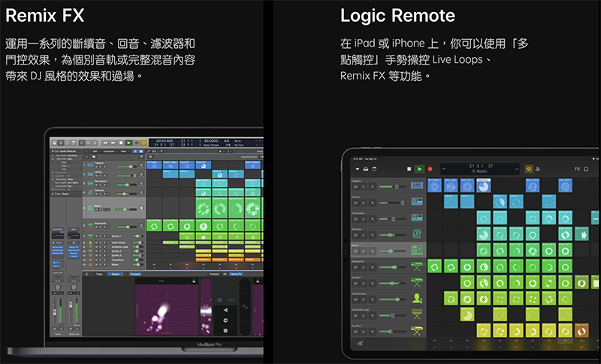Open the View menu in MacBook tracks area
The width and height of the screenshot is (601, 364).
pyautogui.click(x=124, y=151)
